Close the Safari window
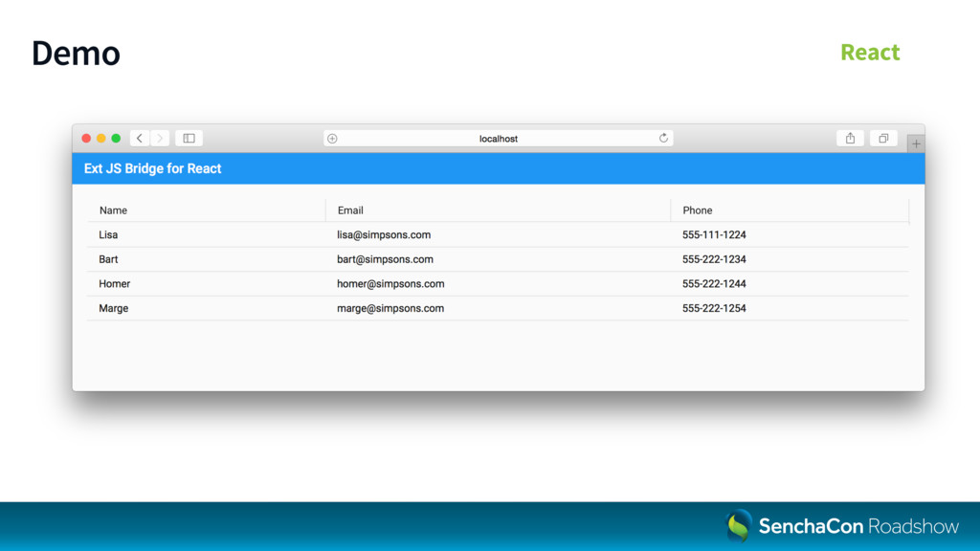The width and height of the screenshot is (980, 551). coord(86,138)
